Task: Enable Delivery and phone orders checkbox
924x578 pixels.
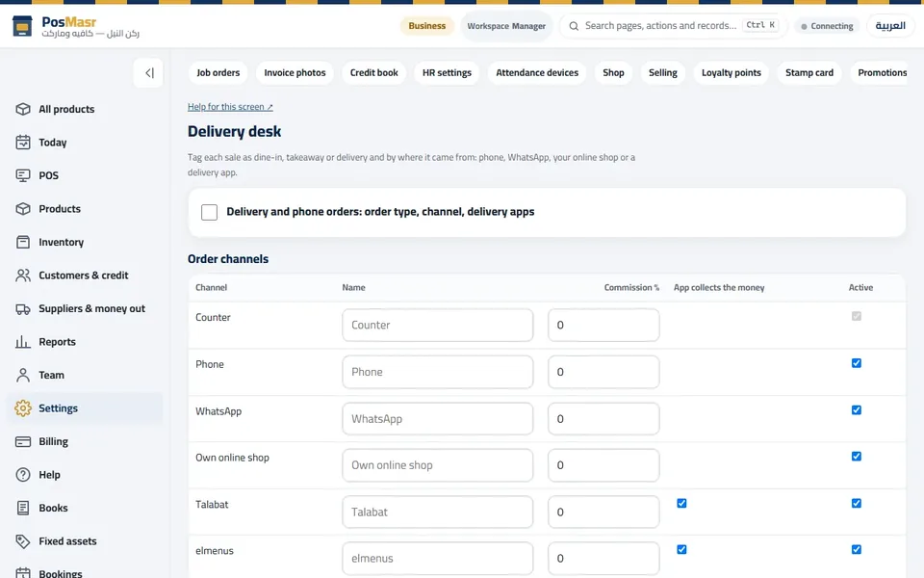Action: 209,212
